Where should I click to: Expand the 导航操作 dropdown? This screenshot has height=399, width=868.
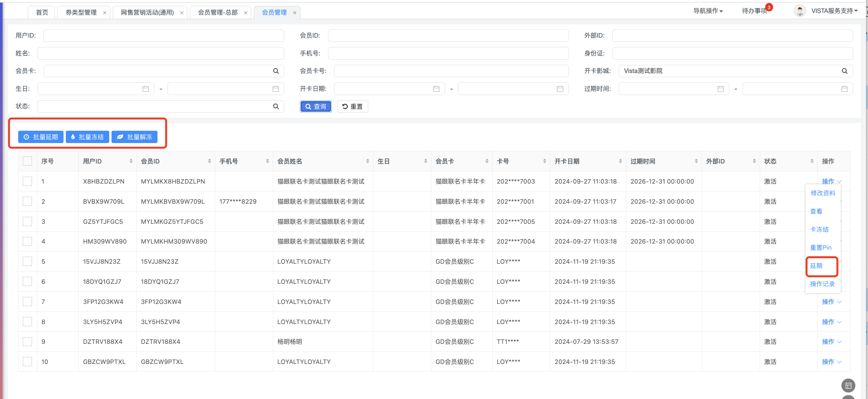point(708,11)
